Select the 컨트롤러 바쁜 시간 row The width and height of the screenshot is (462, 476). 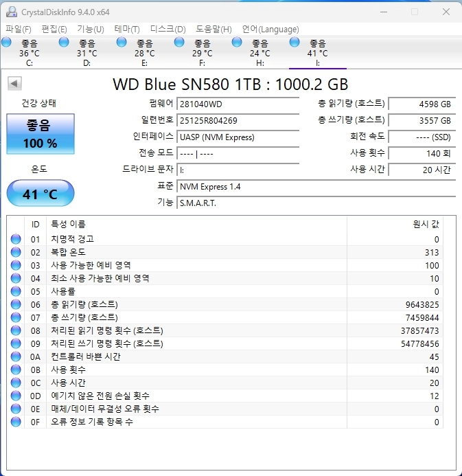(224, 356)
